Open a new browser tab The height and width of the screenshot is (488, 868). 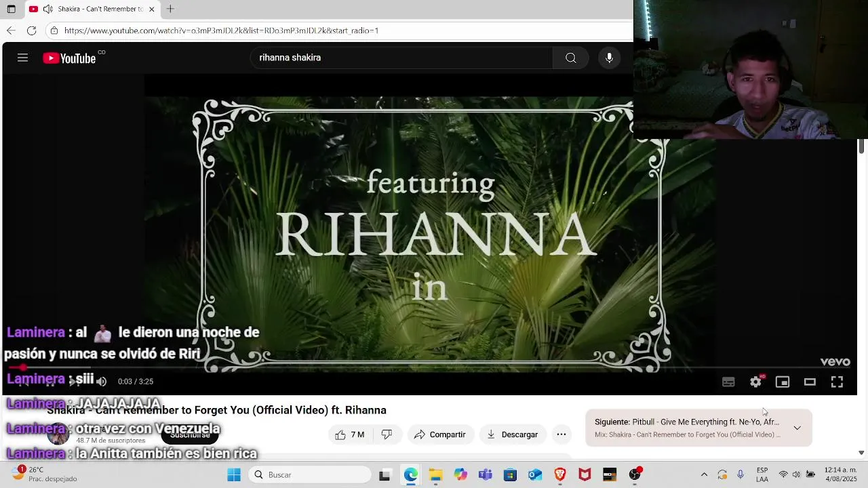pyautogui.click(x=170, y=9)
